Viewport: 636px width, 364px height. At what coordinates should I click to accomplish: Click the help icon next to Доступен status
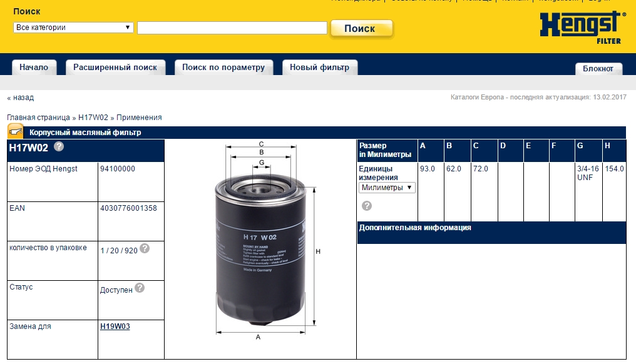tap(140, 288)
